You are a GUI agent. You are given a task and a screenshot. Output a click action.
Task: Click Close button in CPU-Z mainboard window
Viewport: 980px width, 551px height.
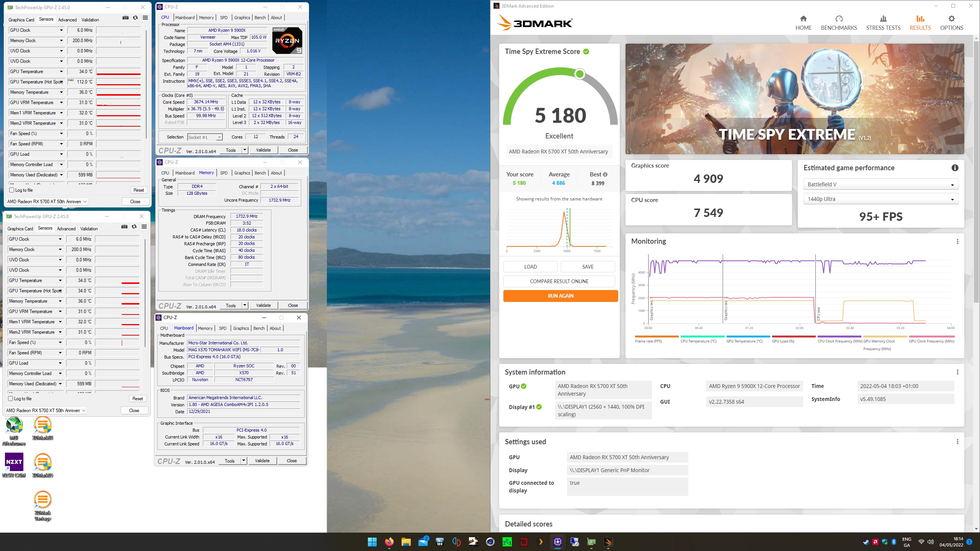[x=292, y=461]
